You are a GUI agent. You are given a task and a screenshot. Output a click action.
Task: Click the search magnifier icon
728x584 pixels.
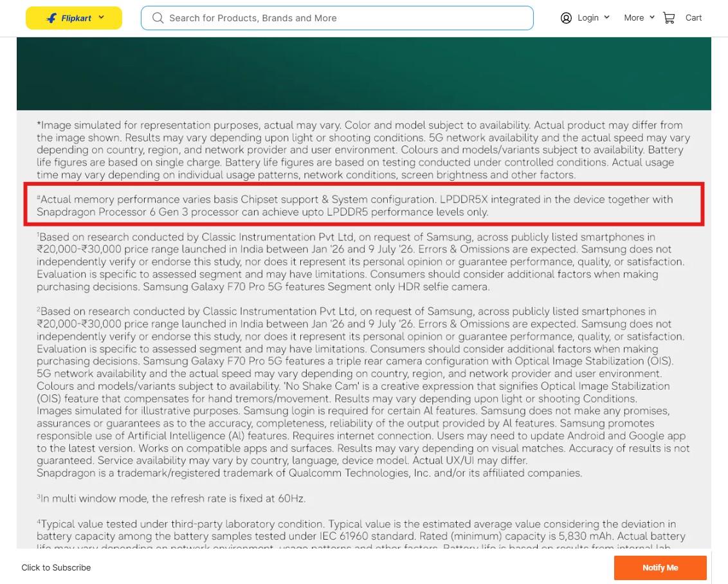[158, 18]
